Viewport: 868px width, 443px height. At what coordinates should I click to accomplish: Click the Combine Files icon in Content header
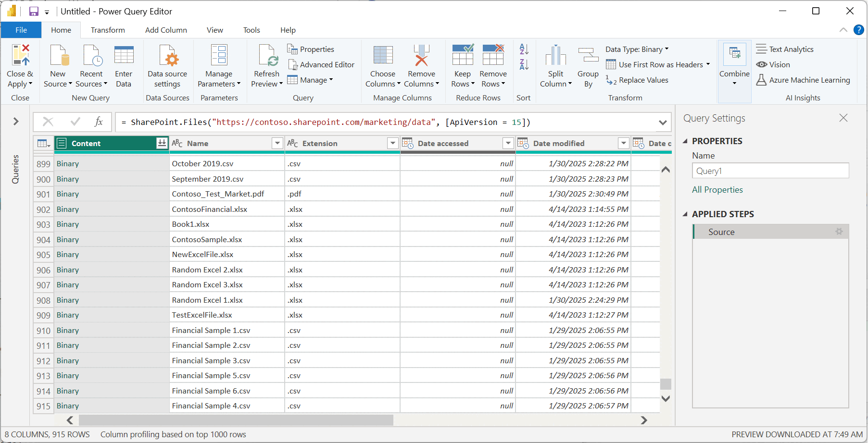[162, 143]
